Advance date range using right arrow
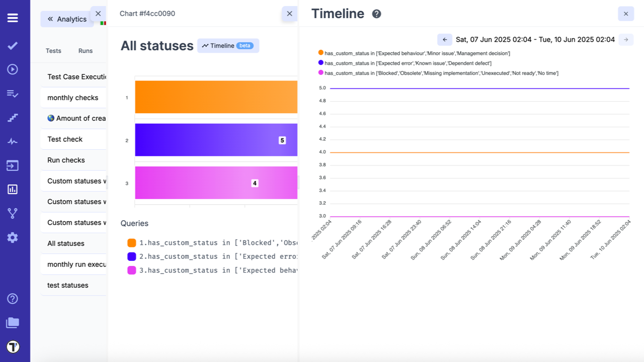The width and height of the screenshot is (644, 362). (625, 39)
